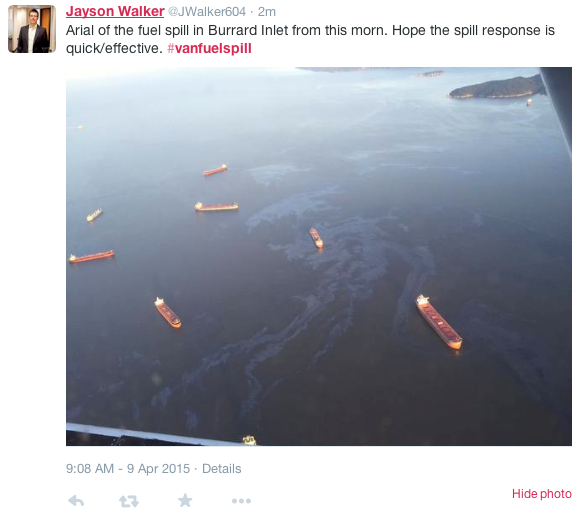Open the more options ellipsis menu
This screenshot has height=516, width=581.
coord(241,501)
